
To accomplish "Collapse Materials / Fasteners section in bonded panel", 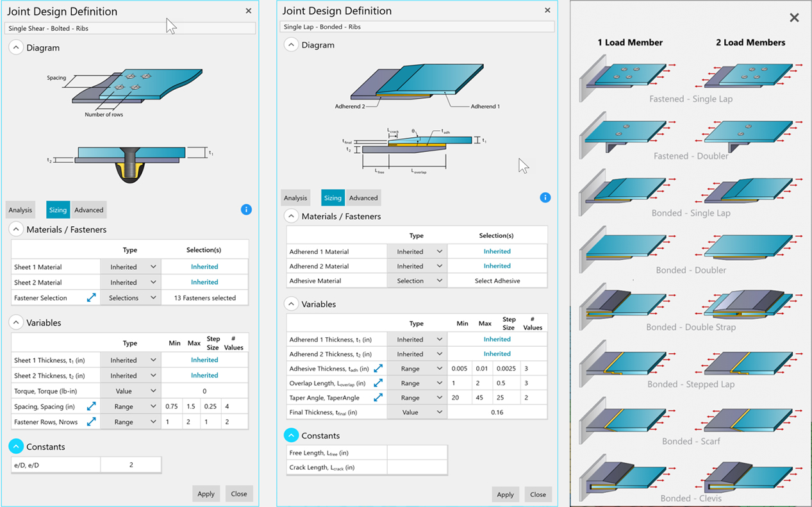I will (291, 216).
